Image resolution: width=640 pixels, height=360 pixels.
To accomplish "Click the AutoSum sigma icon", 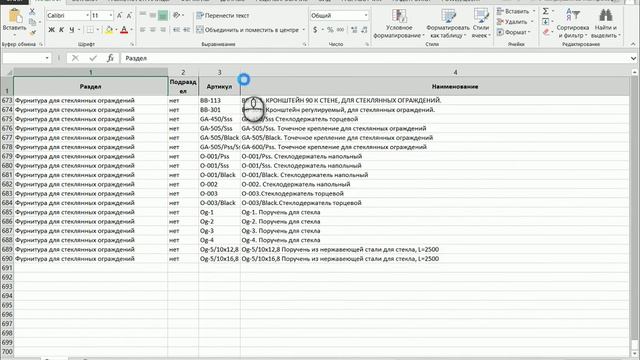I will pos(546,11).
